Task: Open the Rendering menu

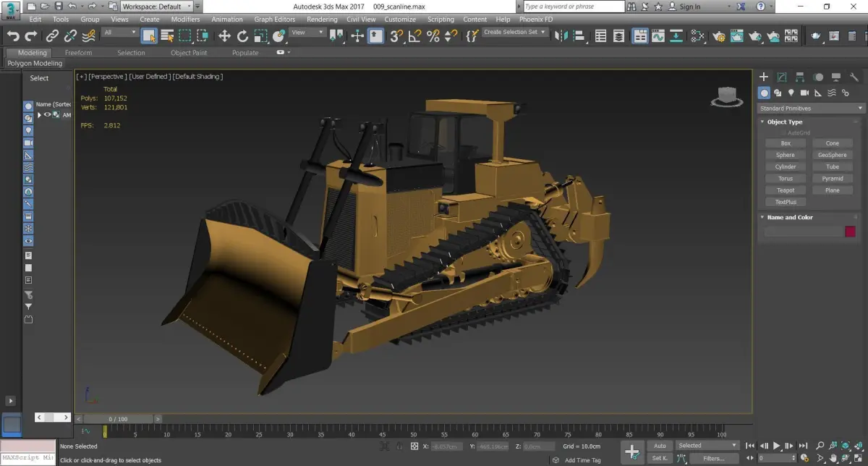Action: pyautogui.click(x=322, y=20)
